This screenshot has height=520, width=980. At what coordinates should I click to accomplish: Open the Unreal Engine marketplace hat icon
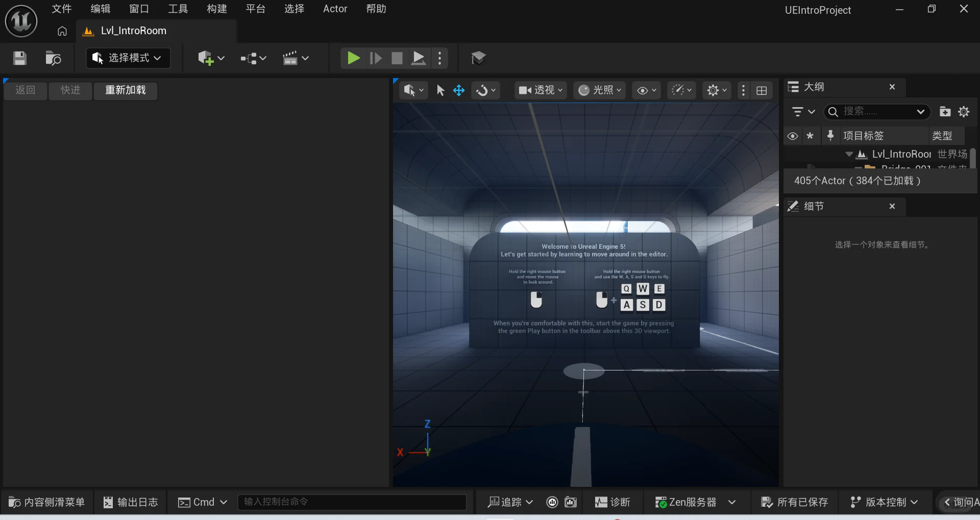[x=478, y=58]
